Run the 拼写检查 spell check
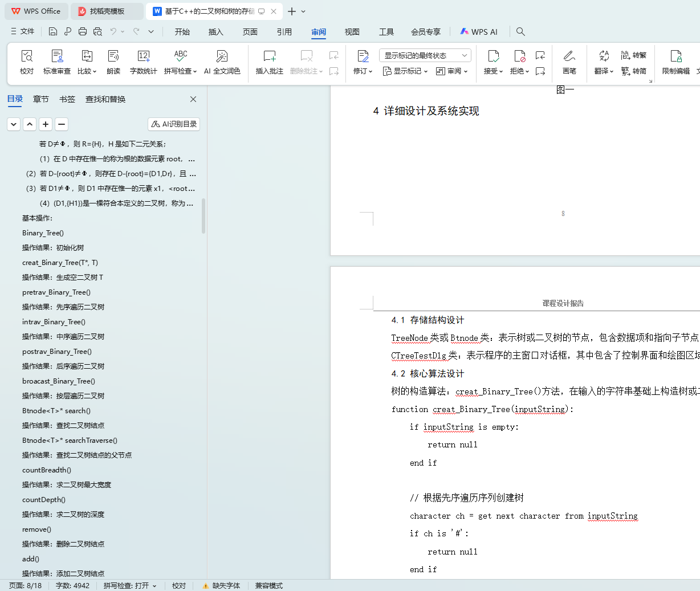Image resolution: width=700 pixels, height=591 pixels. pos(180,62)
